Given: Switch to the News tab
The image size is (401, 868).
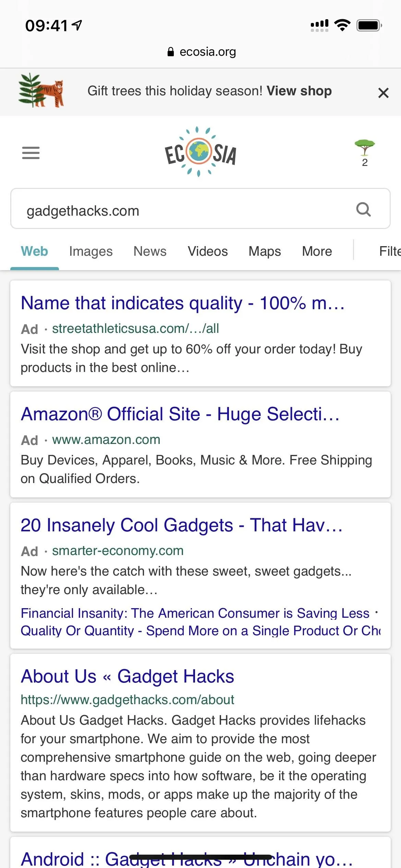Looking at the screenshot, I should (x=150, y=251).
